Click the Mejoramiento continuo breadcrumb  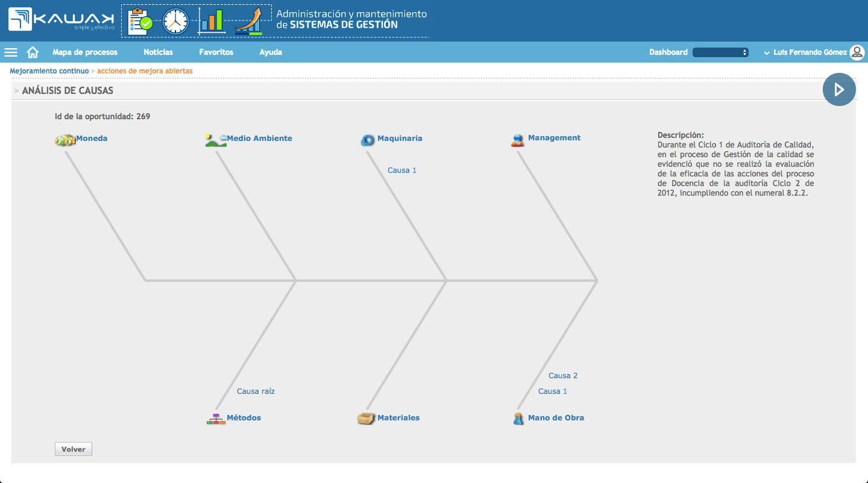(x=49, y=71)
